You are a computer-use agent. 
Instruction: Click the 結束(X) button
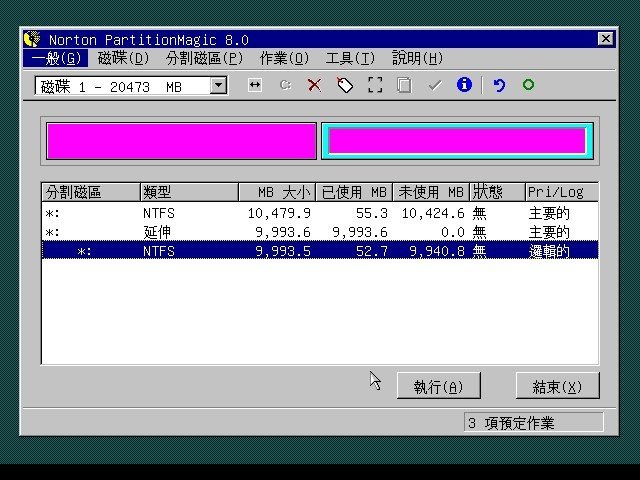pyautogui.click(x=558, y=385)
